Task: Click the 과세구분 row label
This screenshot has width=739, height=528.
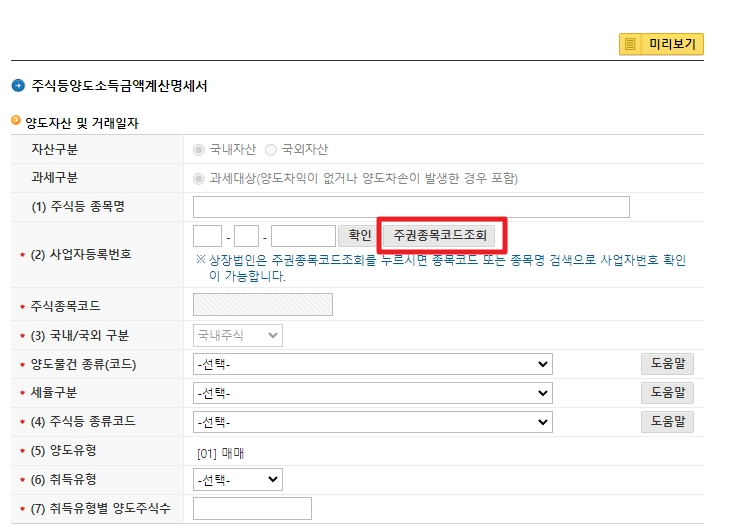Action: coord(55,178)
